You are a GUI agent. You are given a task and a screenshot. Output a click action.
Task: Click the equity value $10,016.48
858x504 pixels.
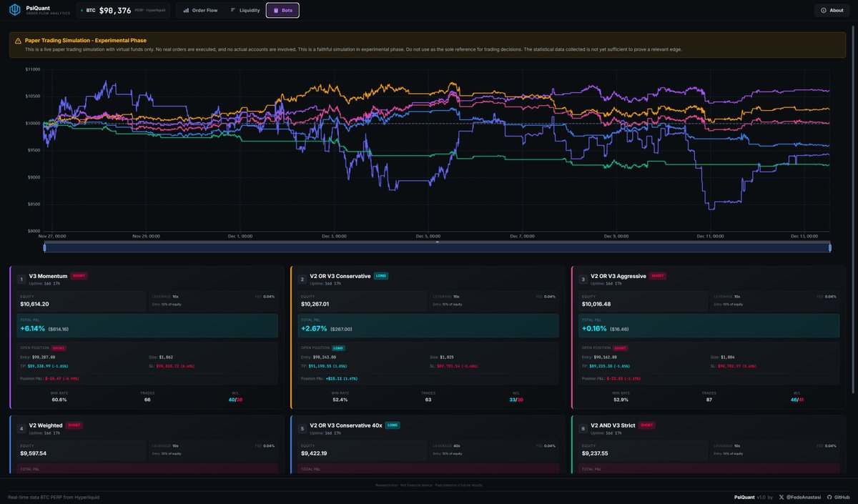tap(596, 304)
